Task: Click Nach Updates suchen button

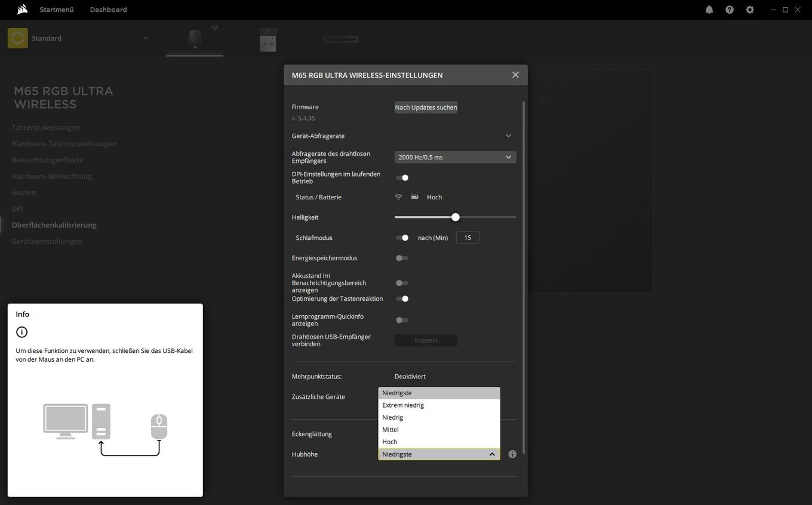Action: tap(426, 107)
